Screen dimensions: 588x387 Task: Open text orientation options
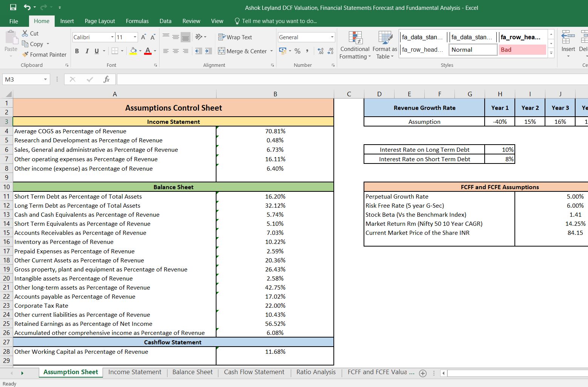click(x=201, y=37)
